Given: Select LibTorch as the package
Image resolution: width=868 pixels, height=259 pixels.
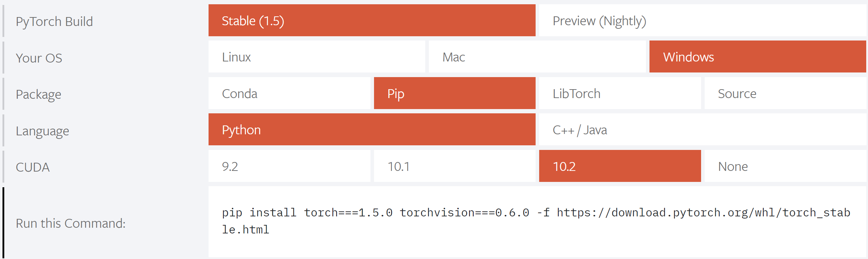Looking at the screenshot, I should (619, 93).
